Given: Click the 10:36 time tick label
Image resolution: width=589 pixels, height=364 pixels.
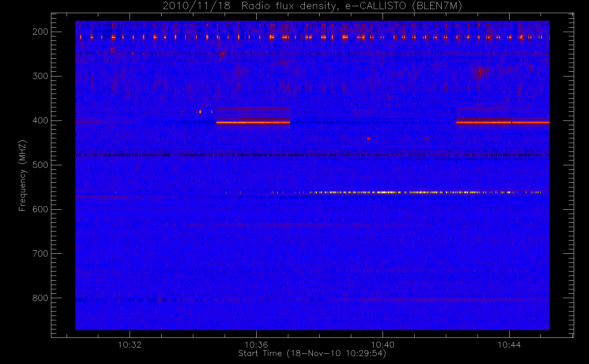Looking at the screenshot, I should click(256, 345).
